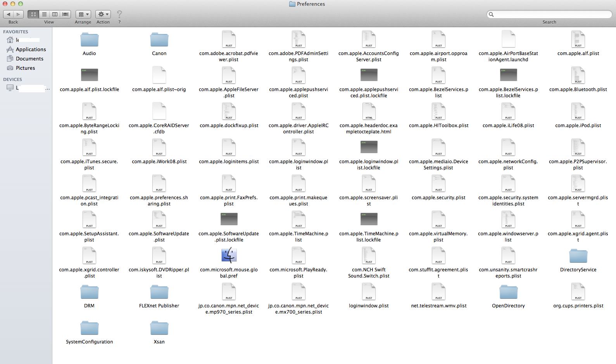Click the loginwindow.plist file name
The image size is (616, 364).
[x=369, y=306]
